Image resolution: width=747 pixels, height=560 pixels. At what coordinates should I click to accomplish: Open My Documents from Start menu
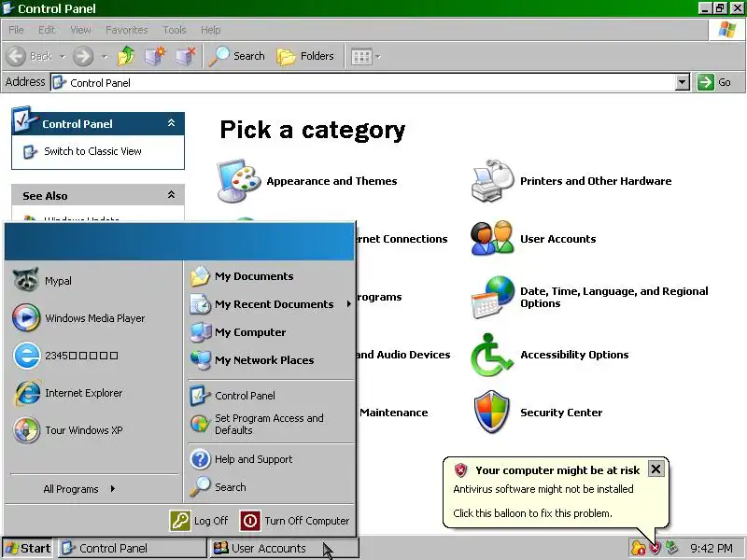click(x=271, y=276)
